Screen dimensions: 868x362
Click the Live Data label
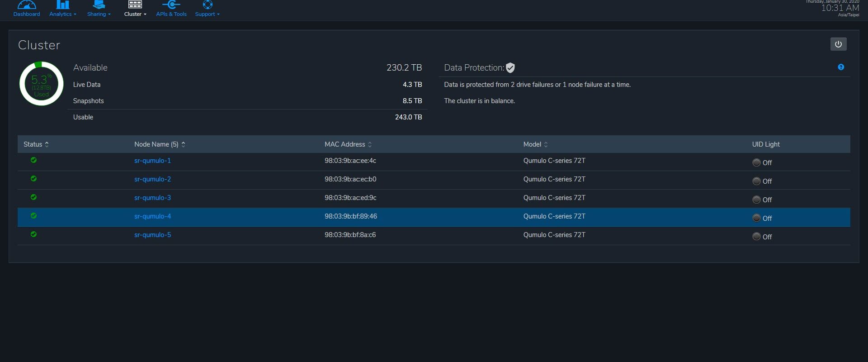click(x=87, y=85)
